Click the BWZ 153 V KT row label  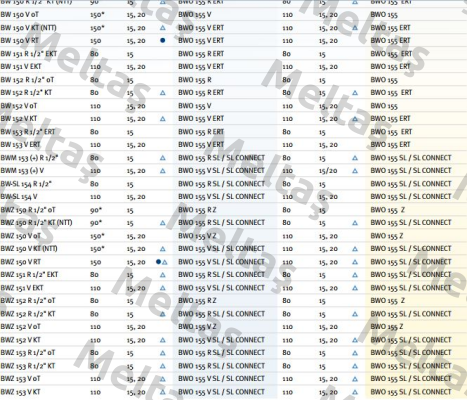21,392
